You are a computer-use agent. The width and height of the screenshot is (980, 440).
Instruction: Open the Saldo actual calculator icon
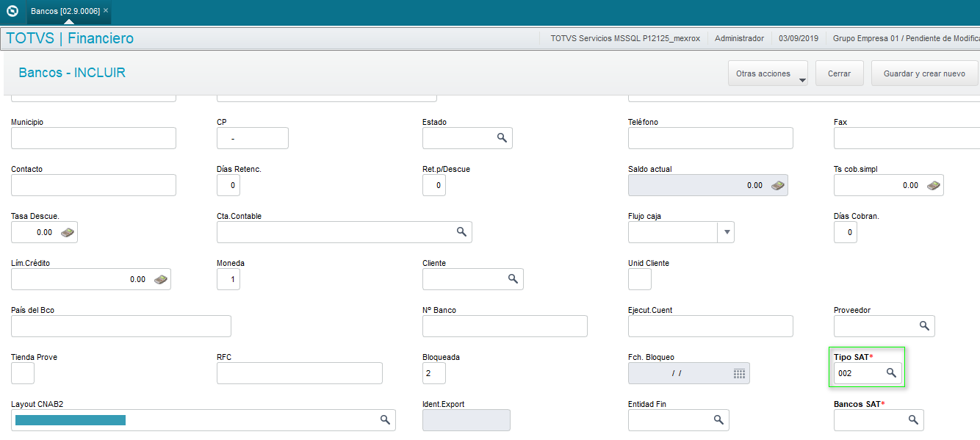pos(778,185)
